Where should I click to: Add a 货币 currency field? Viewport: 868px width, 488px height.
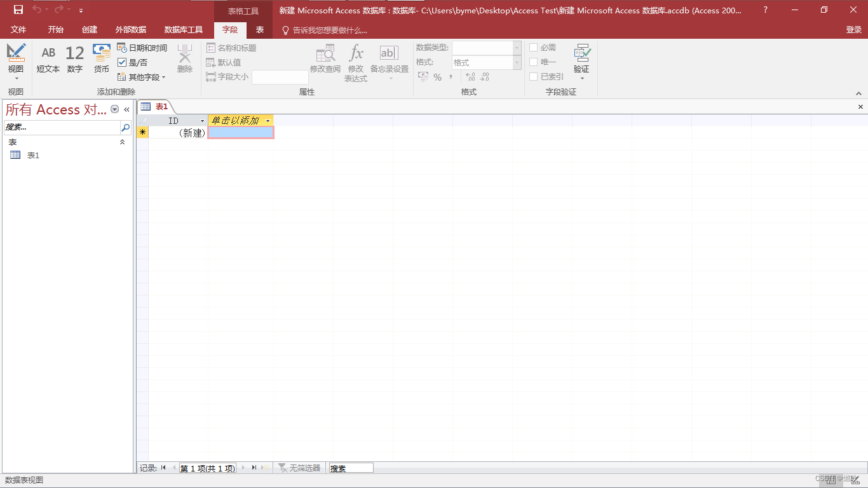click(x=102, y=58)
